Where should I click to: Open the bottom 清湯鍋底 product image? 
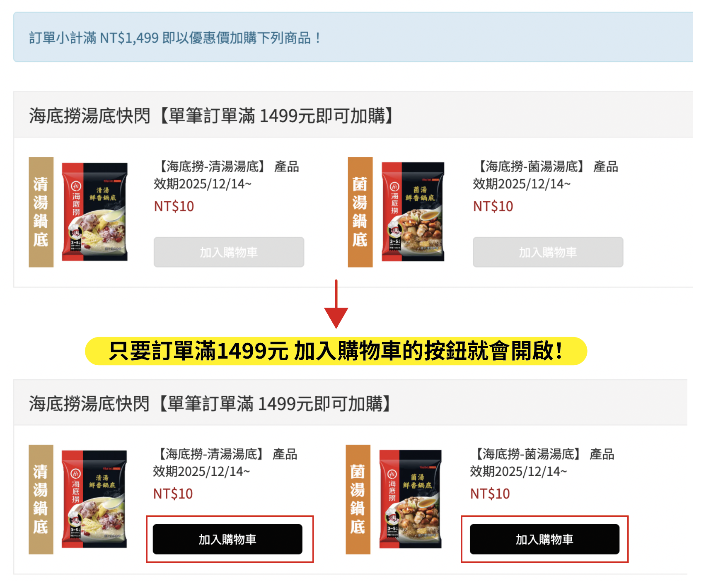point(78,499)
